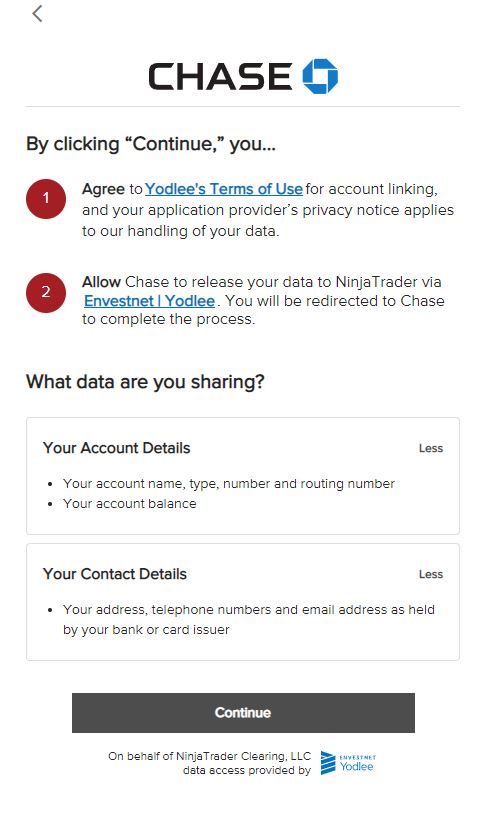
Task: Click the address and telephone numbers item
Action: tap(249, 620)
